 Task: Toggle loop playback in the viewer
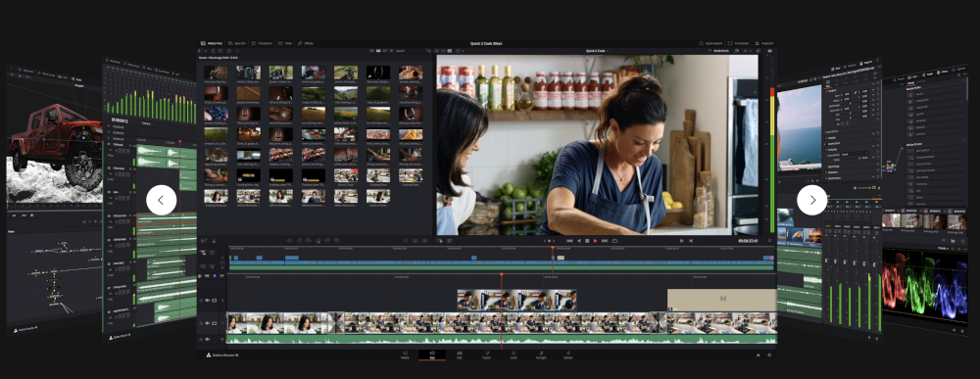click(614, 240)
